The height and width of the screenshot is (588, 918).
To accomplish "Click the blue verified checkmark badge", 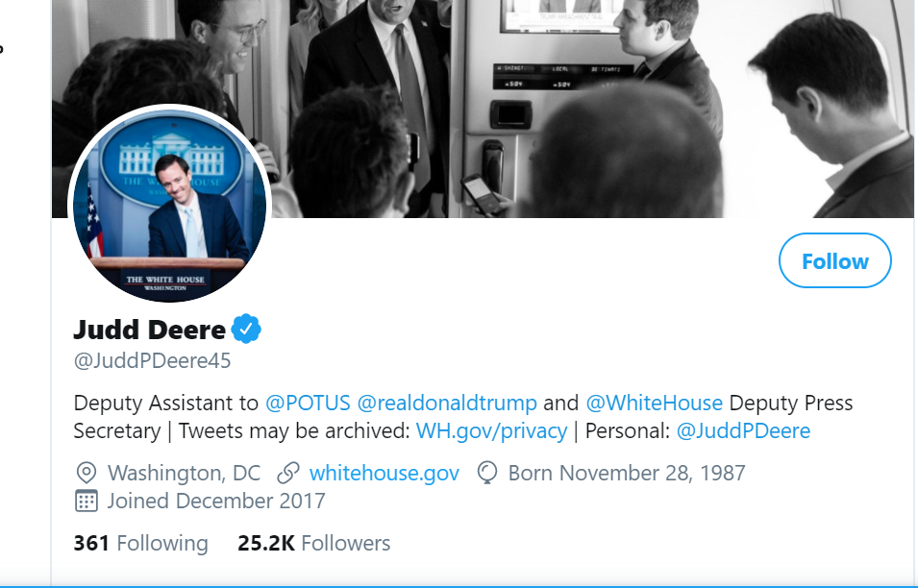I will [246, 331].
